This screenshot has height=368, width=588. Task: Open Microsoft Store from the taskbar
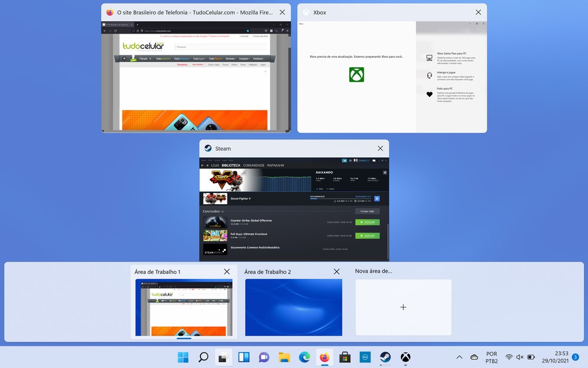pyautogui.click(x=345, y=357)
